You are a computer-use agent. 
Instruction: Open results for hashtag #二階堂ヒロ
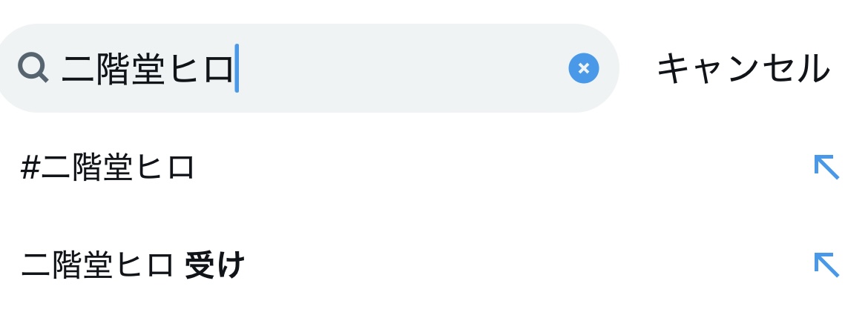108,168
